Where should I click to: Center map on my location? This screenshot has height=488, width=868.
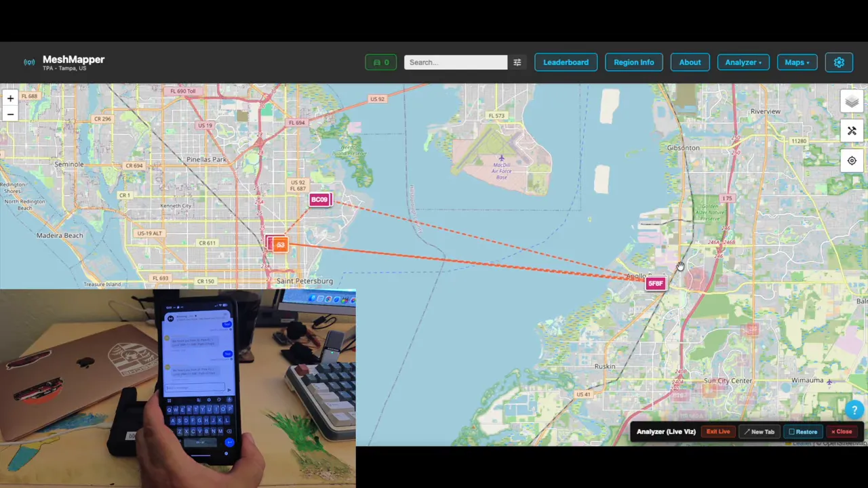(852, 161)
